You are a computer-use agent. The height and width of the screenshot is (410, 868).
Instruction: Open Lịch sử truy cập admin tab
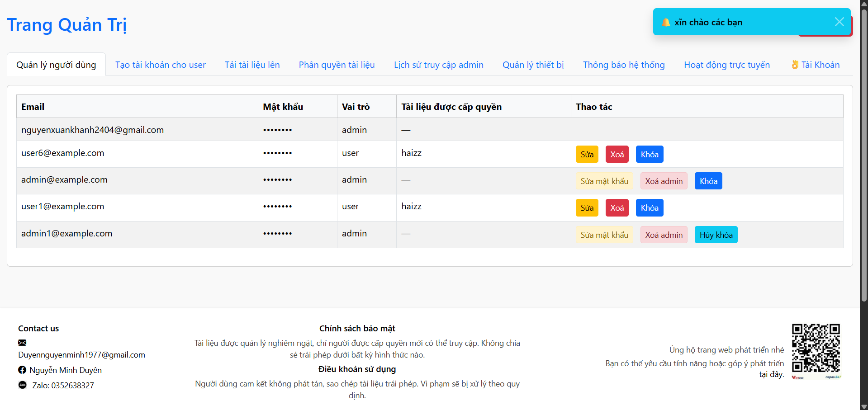tap(438, 65)
